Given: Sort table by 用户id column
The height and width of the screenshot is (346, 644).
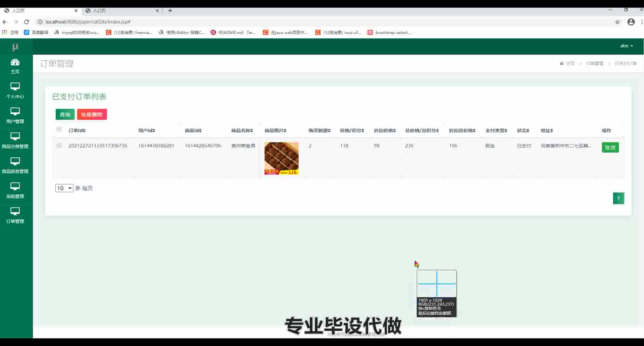Looking at the screenshot, I should pyautogui.click(x=147, y=131).
